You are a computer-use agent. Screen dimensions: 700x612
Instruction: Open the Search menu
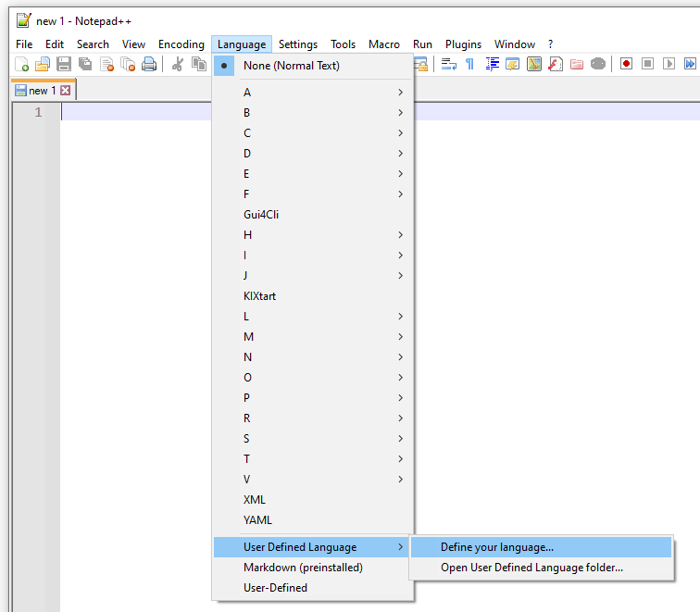[x=93, y=44]
